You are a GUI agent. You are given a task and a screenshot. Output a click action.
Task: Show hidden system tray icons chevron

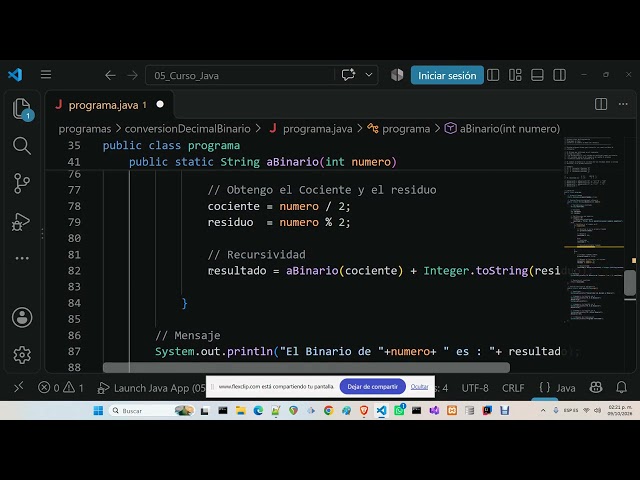(543, 411)
